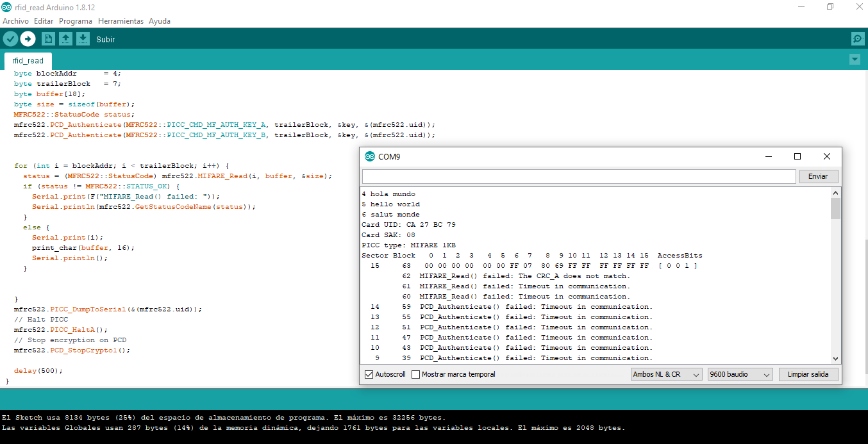Click the 'El Sketch usa 8134 bytes' console message
868x444 pixels.
tap(224, 418)
